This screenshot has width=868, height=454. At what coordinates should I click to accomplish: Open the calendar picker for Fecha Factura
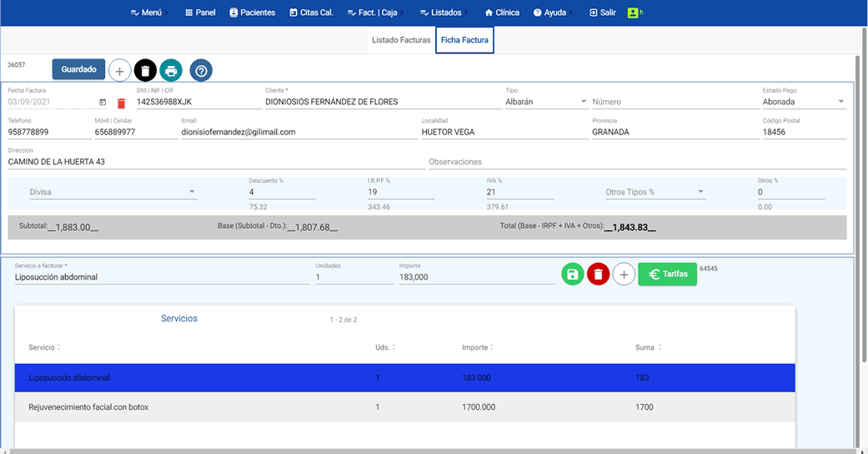[x=103, y=102]
